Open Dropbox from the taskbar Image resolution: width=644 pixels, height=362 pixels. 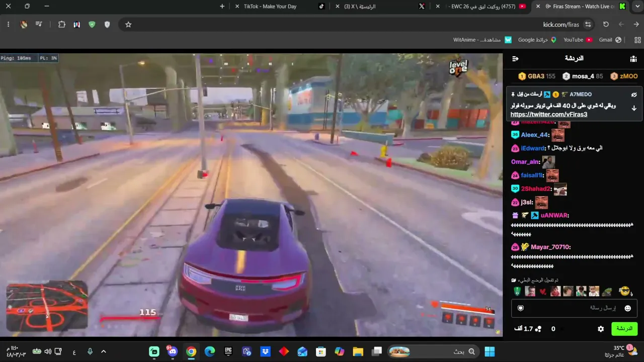click(x=265, y=351)
